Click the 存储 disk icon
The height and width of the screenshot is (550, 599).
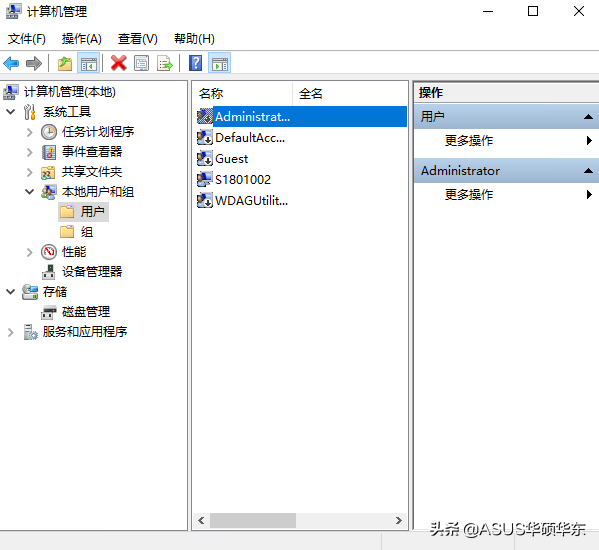[x=30, y=292]
